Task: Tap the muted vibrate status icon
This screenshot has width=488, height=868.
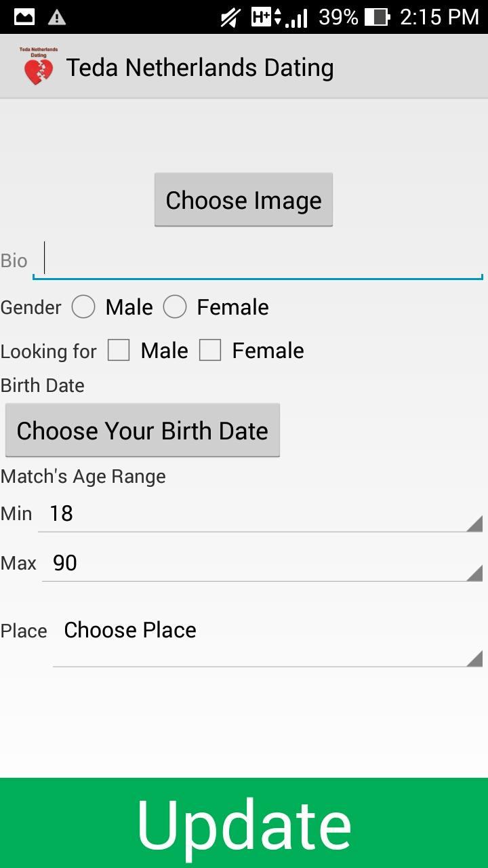Action: [x=231, y=17]
